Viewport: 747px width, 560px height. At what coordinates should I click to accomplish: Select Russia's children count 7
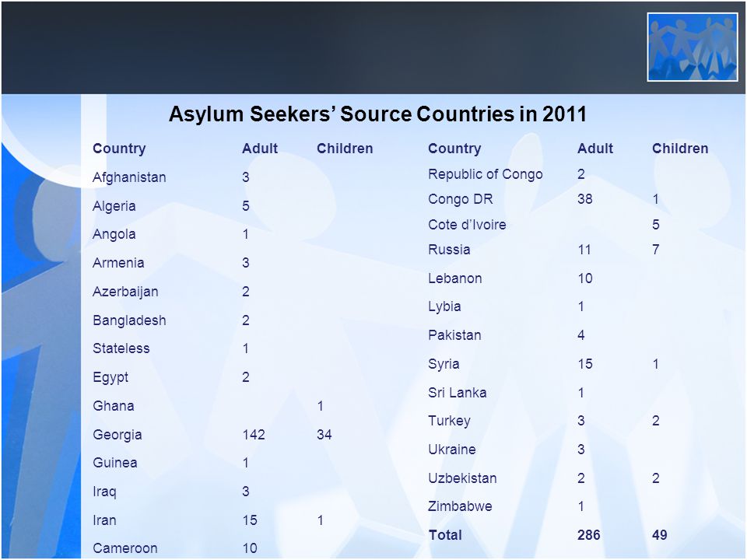(x=656, y=250)
